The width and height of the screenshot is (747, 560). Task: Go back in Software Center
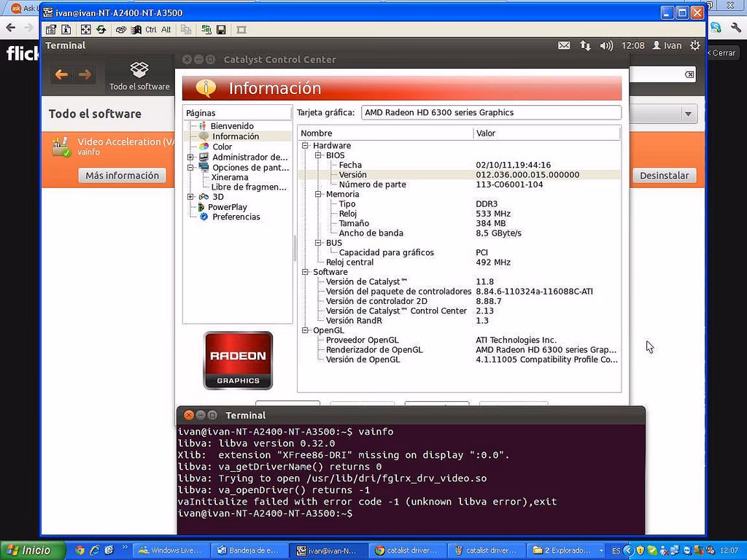click(61, 75)
